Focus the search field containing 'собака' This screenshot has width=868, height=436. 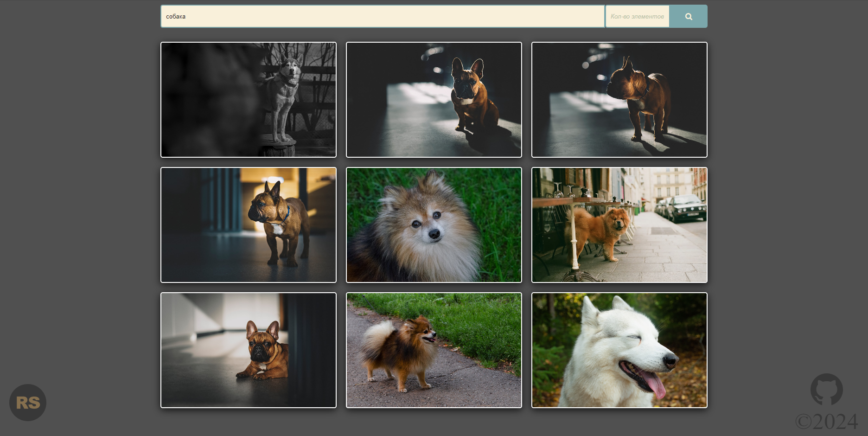pos(383,16)
